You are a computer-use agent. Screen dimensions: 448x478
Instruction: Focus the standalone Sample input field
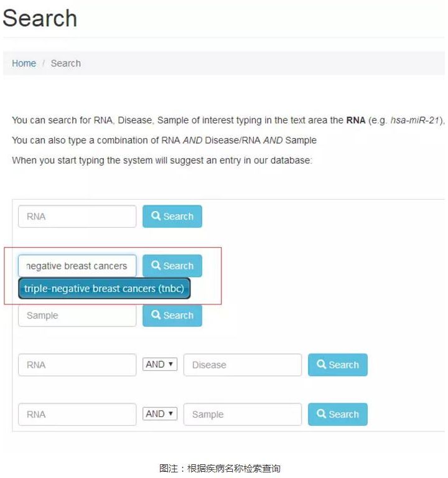pos(77,316)
